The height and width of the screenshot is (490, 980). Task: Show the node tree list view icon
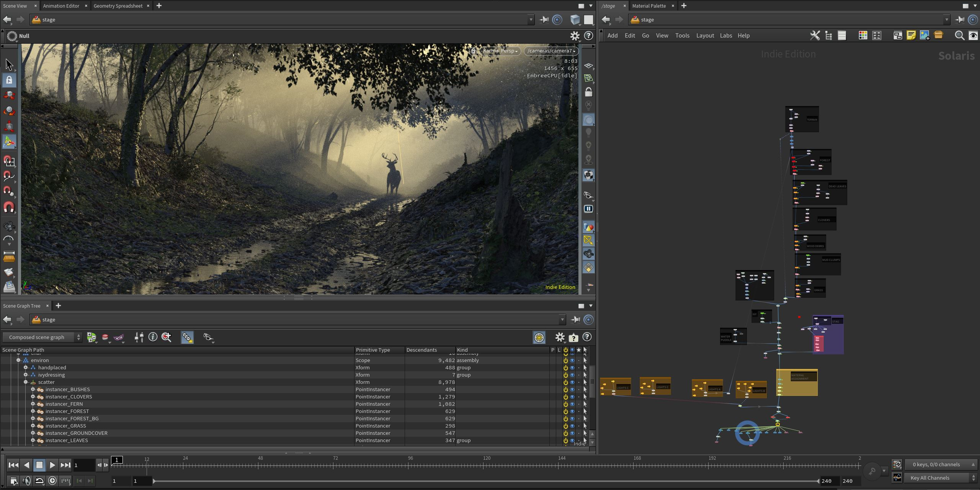pyautogui.click(x=829, y=36)
